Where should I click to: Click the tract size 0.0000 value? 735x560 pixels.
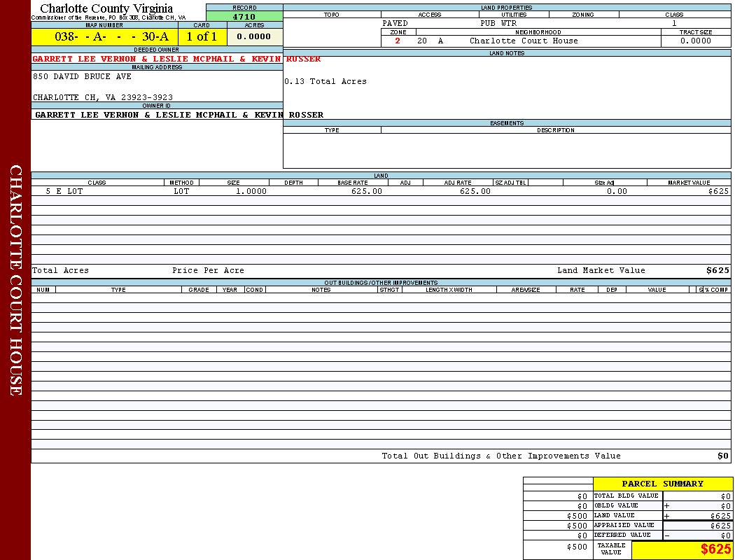(x=695, y=41)
